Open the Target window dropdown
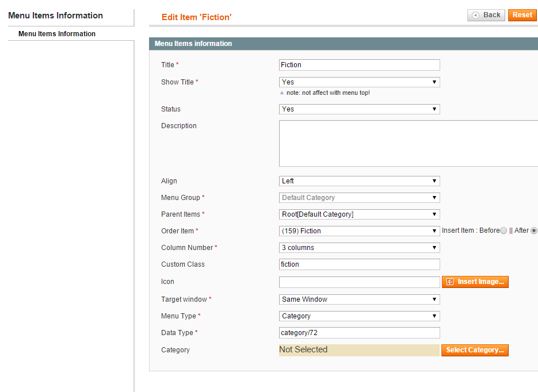The width and height of the screenshot is (538, 392). point(359,299)
